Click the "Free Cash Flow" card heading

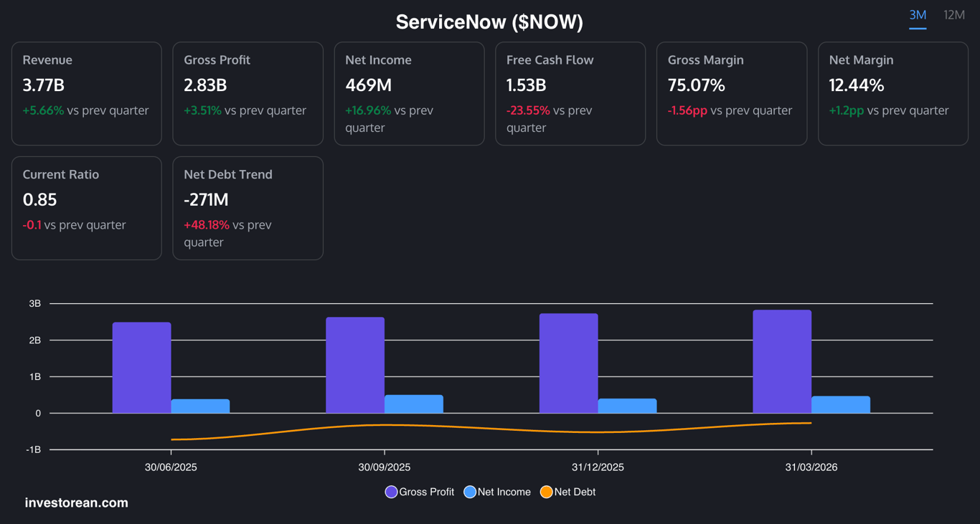click(550, 60)
